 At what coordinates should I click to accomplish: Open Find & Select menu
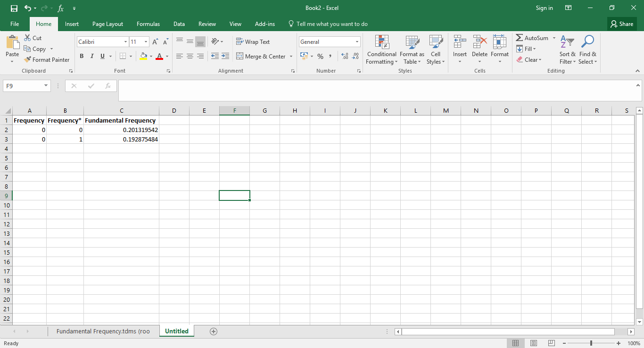click(x=587, y=50)
